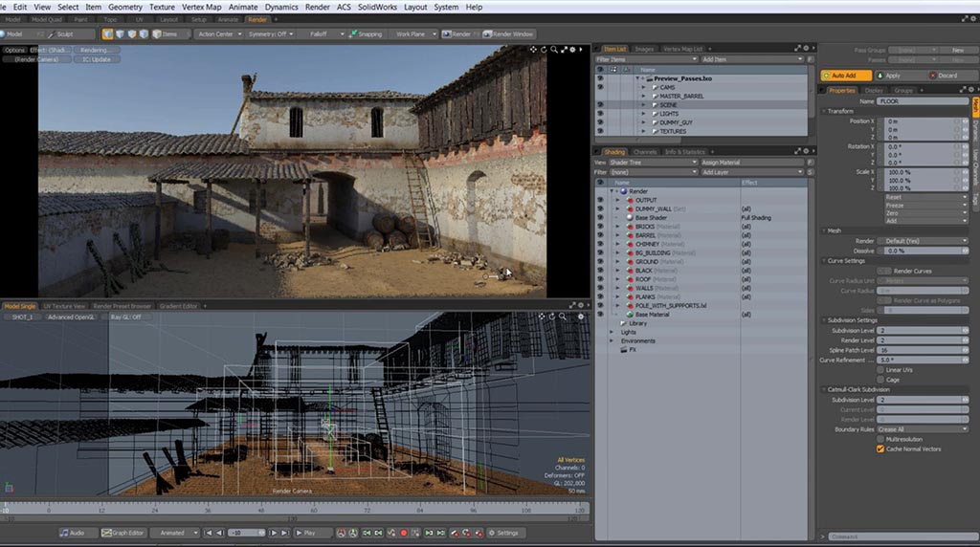Jump to first frame
980x547 pixels.
(x=209, y=533)
